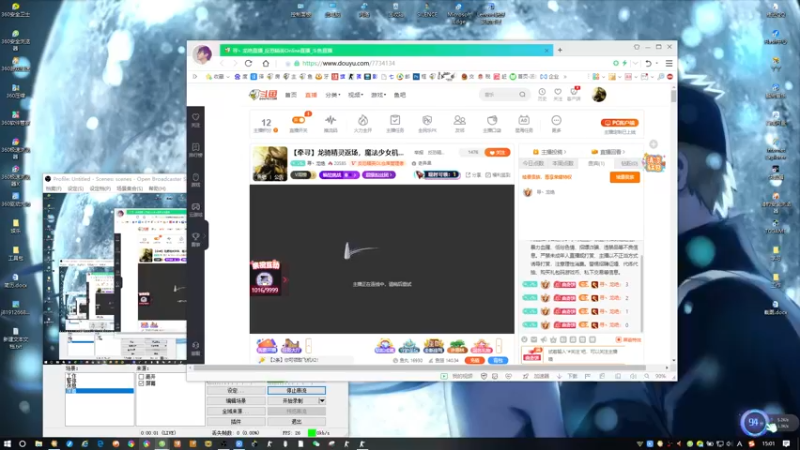Expand the dark sidebar with its arrow handle
Viewport: 800px width, 450px height.
(x=205, y=235)
